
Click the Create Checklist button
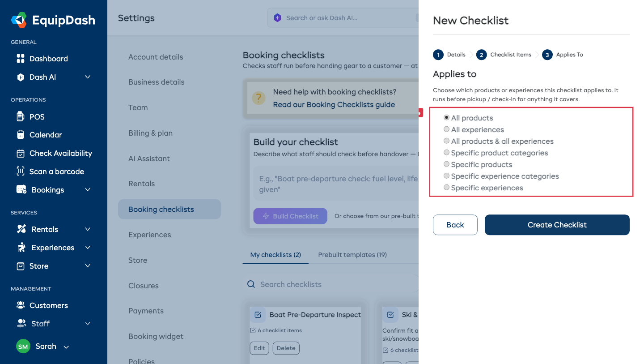(557, 225)
